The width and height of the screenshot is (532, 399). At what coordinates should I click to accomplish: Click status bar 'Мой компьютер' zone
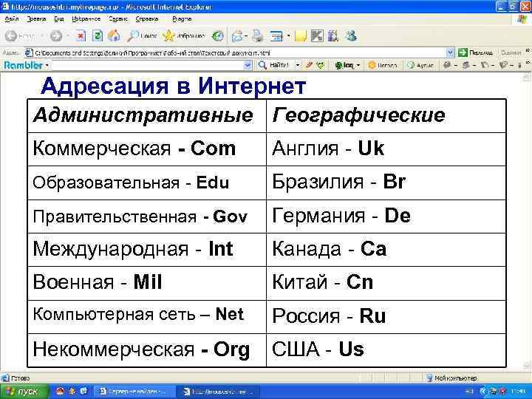tap(452, 378)
